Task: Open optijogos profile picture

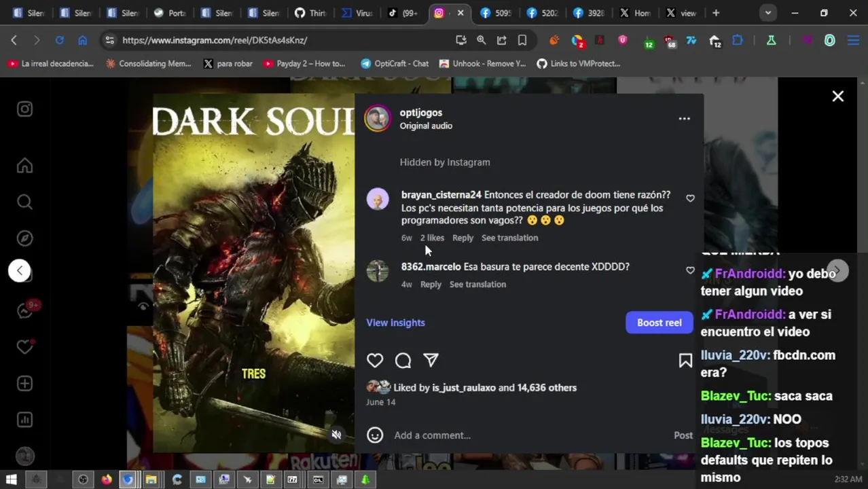Action: (378, 118)
